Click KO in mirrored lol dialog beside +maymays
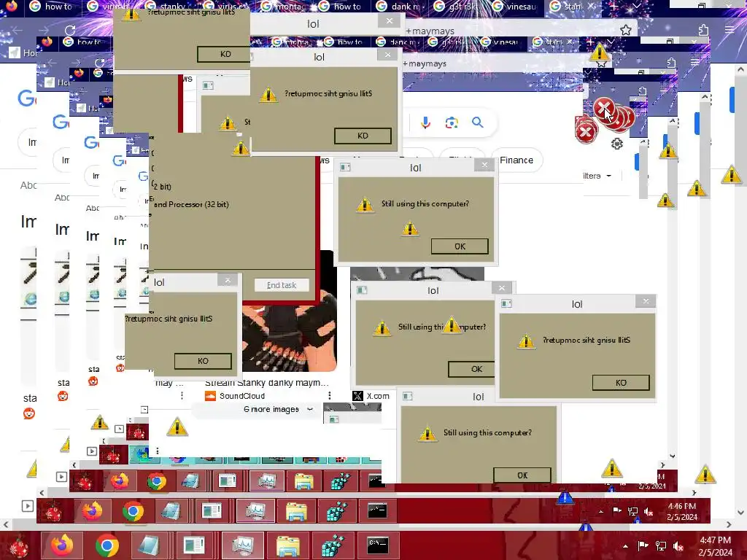Viewport: 747px width, 560px height. pyautogui.click(x=363, y=136)
